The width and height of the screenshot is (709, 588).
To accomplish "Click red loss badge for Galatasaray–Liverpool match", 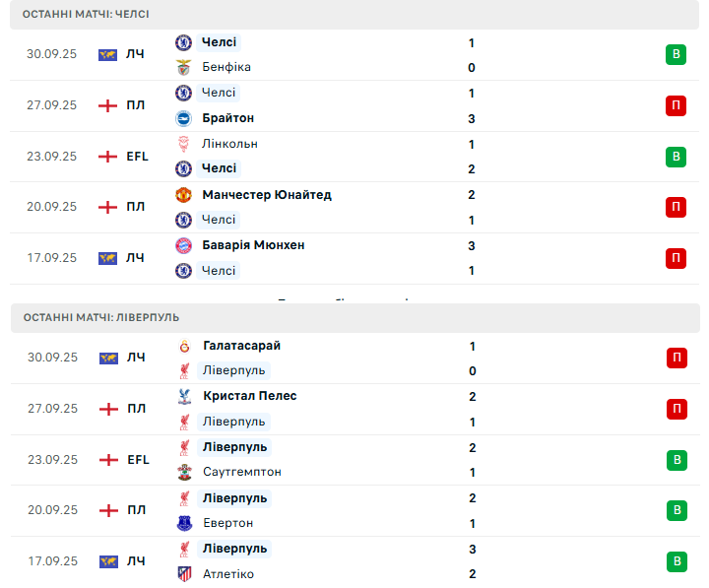I will [x=676, y=358].
